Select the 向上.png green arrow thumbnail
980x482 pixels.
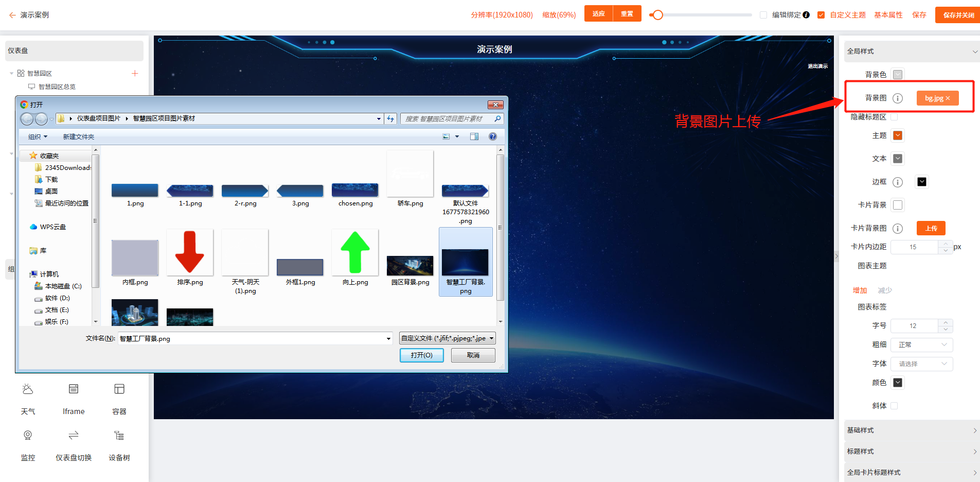[355, 252]
